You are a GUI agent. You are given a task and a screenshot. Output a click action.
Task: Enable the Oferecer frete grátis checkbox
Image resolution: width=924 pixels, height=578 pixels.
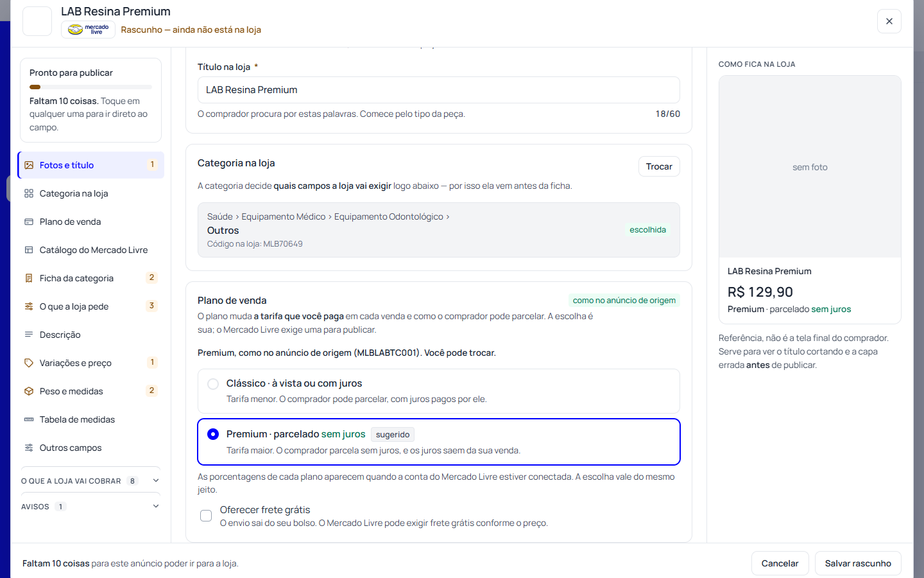pyautogui.click(x=206, y=516)
